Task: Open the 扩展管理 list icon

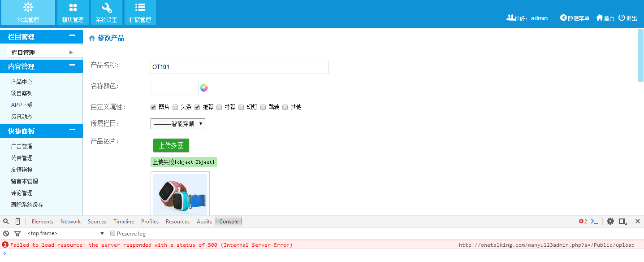Action: (x=140, y=8)
